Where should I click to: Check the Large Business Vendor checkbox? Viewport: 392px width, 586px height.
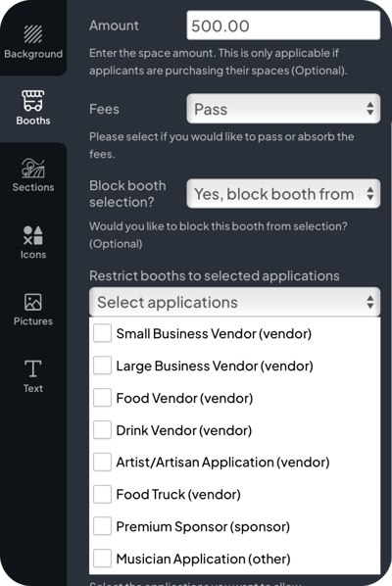102,366
